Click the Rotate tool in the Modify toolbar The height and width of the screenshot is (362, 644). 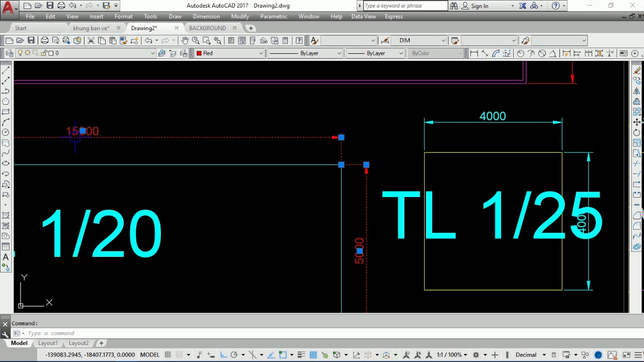[637, 133]
